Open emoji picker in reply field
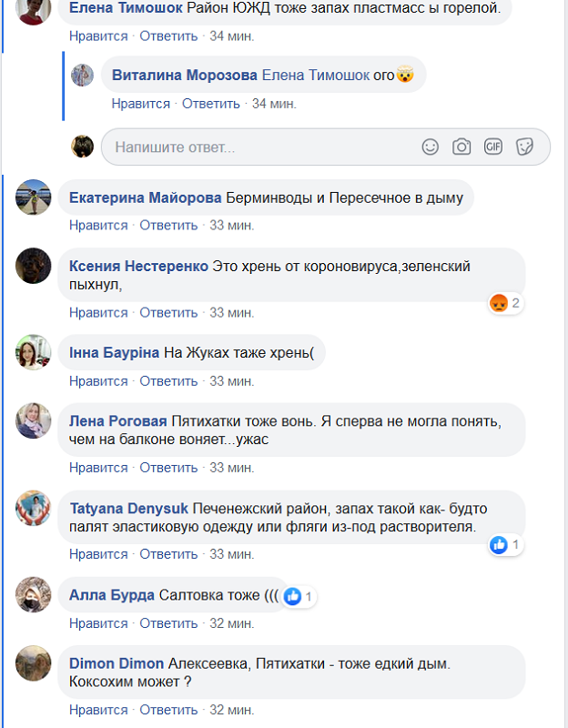 [431, 147]
